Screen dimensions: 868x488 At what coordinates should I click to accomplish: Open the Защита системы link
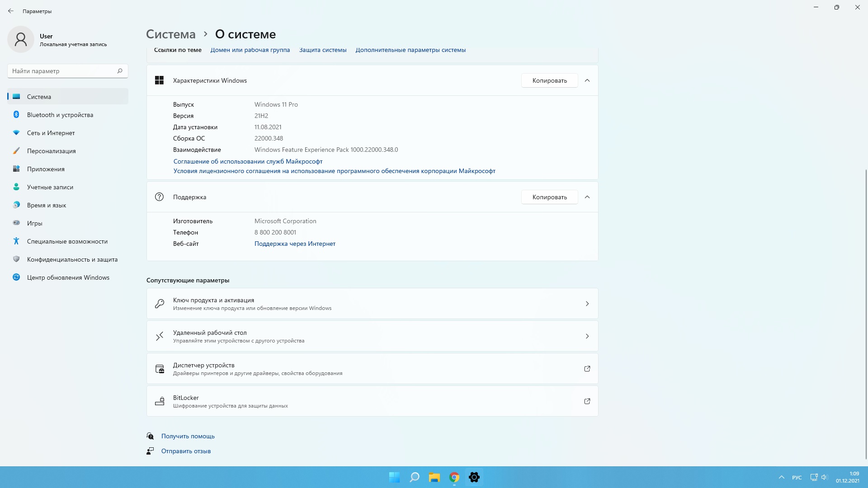(x=323, y=50)
